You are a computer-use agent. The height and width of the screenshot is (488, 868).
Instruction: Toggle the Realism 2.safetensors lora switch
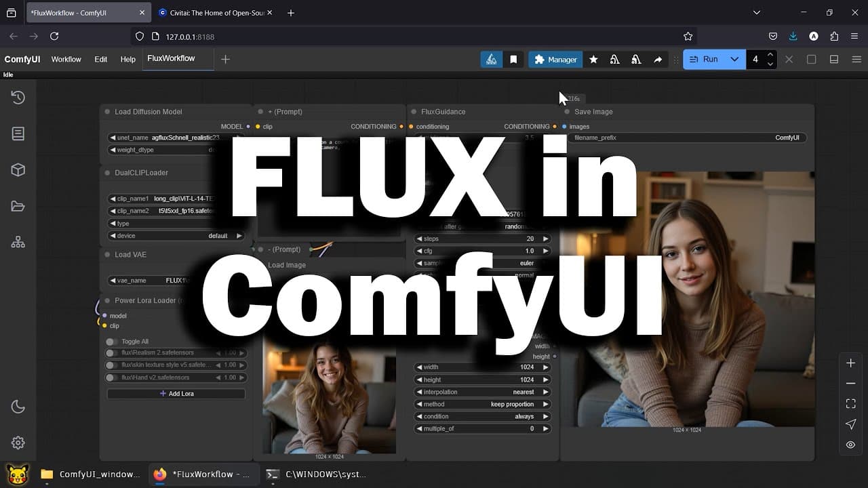coord(111,353)
